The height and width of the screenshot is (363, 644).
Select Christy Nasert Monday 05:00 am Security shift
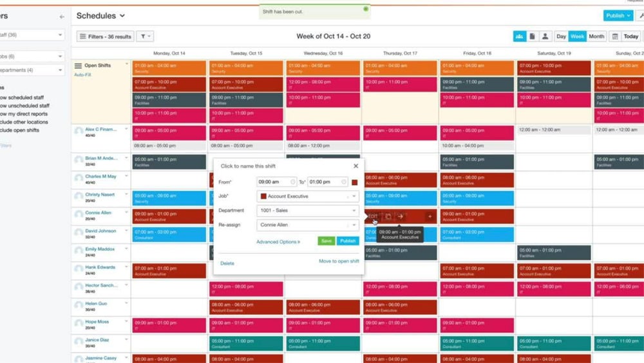point(169,198)
